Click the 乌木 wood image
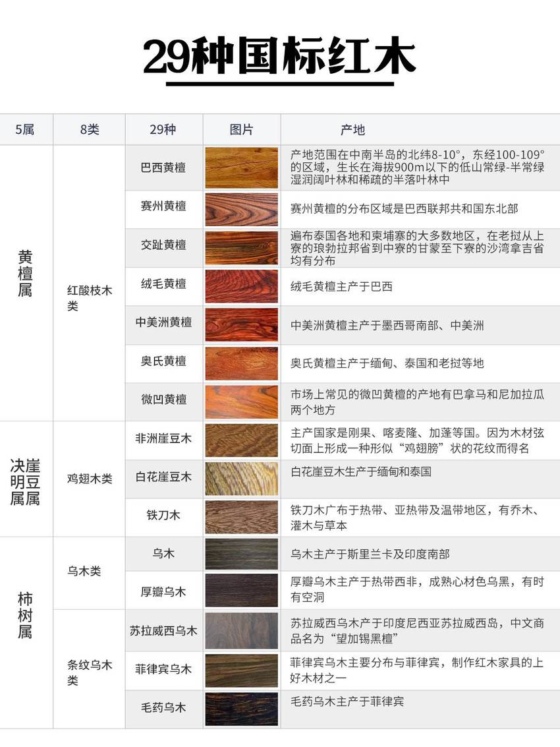The height and width of the screenshot is (747, 560). [x=241, y=554]
